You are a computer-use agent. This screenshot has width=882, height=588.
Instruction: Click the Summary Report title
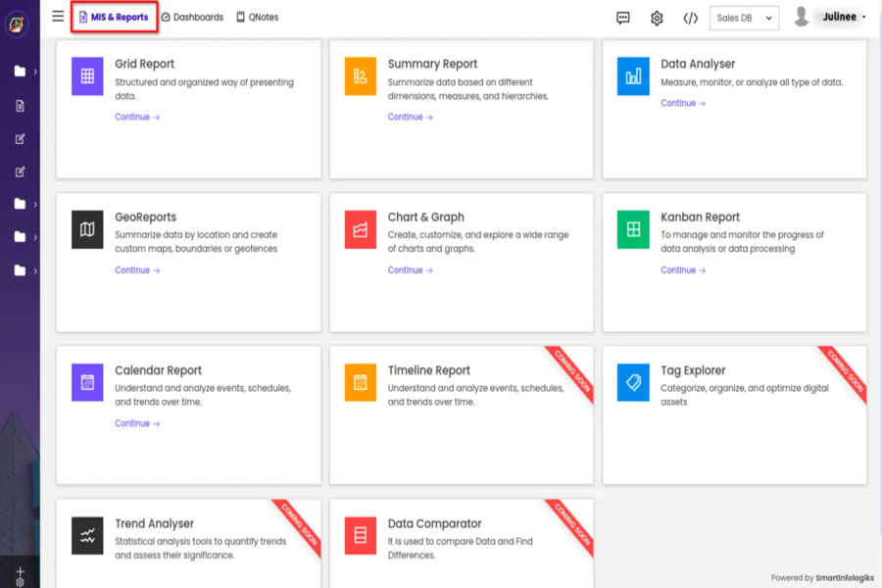point(432,64)
